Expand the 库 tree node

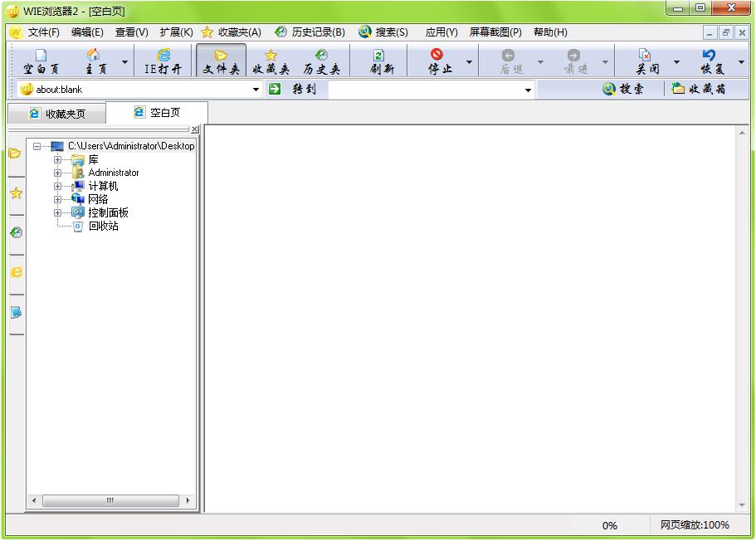point(57,159)
